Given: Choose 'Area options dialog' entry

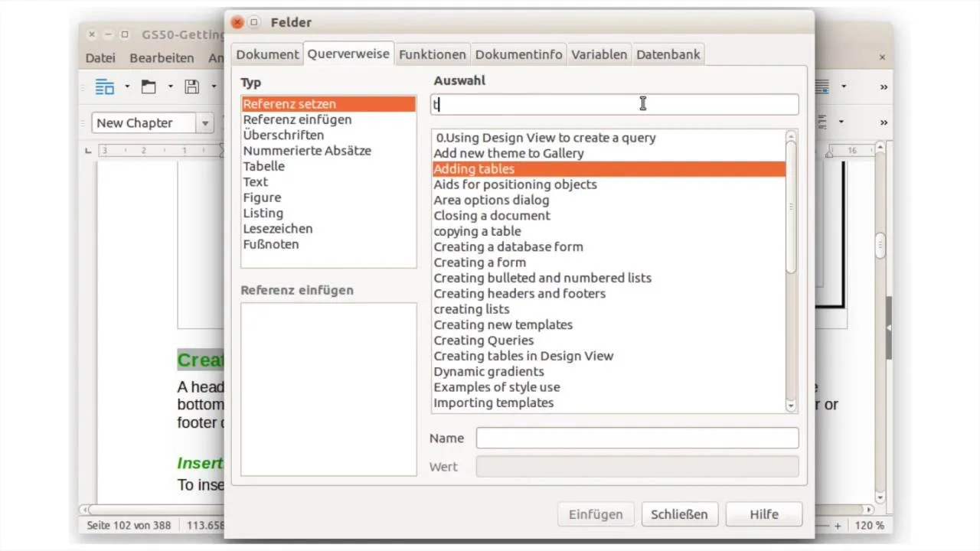Looking at the screenshot, I should coord(609,200).
